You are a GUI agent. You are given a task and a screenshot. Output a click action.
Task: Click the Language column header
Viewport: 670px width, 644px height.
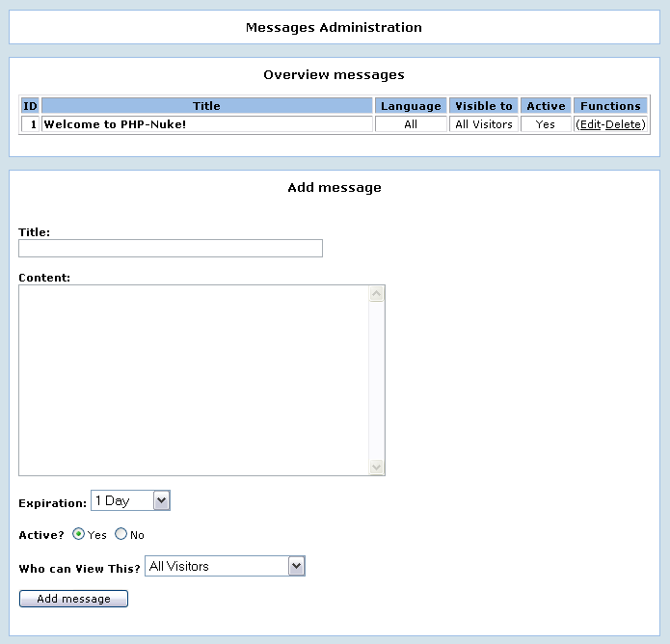click(x=411, y=106)
